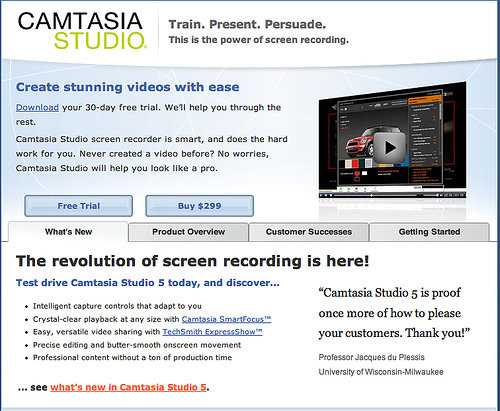500x411 pixels.
Task: Open the Customer Successes tab
Action: pos(309,232)
